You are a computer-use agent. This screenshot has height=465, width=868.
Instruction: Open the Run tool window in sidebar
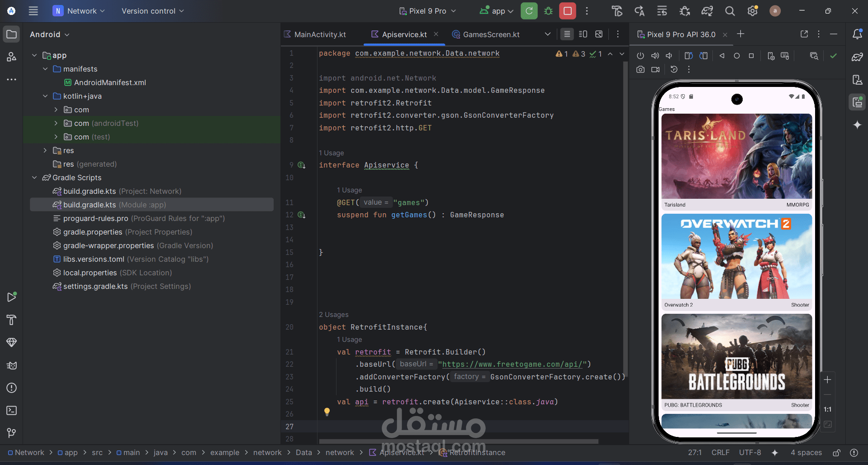click(x=12, y=297)
